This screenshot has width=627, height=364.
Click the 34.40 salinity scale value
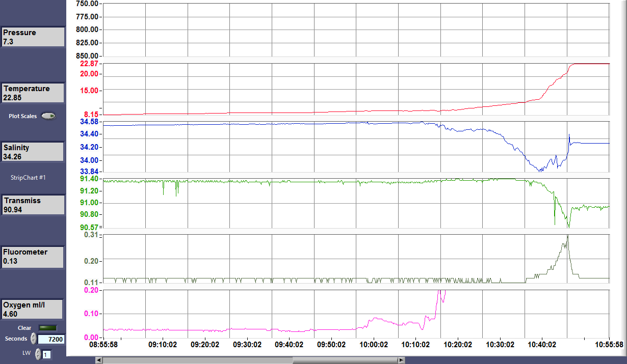(x=89, y=134)
